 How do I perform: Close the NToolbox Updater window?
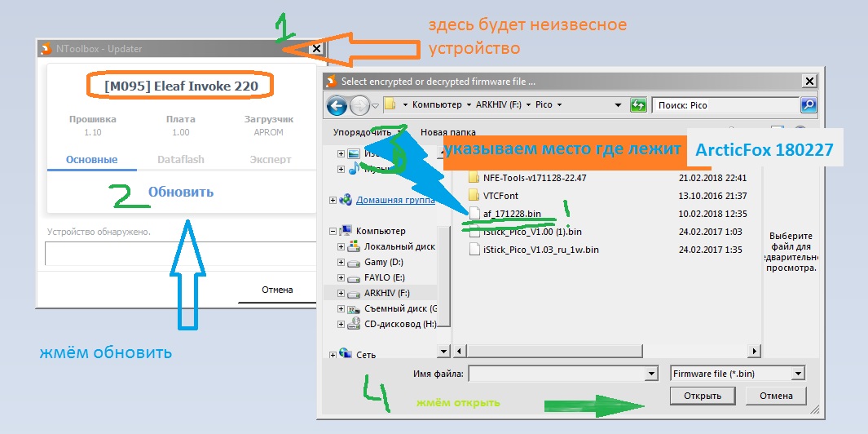tap(316, 49)
